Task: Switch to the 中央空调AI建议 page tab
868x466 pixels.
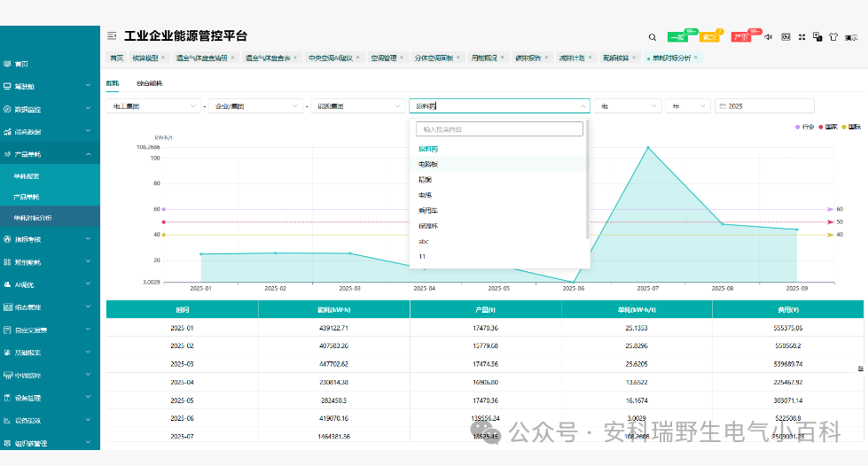Action: click(331, 58)
